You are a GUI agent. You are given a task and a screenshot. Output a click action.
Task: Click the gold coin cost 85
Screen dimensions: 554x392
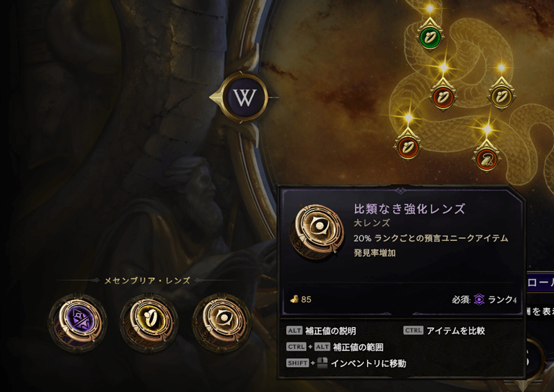[x=301, y=299]
